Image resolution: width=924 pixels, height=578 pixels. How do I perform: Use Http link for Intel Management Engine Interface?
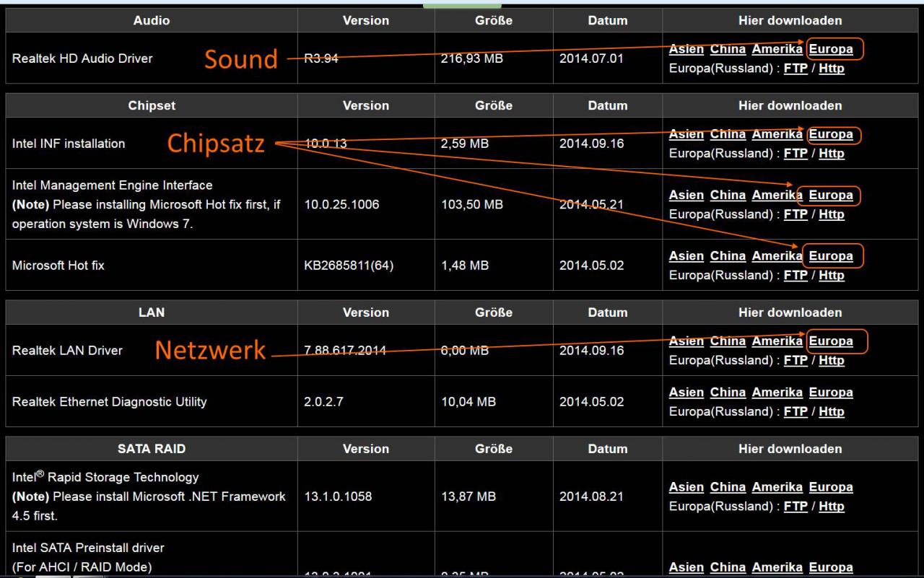click(x=832, y=214)
